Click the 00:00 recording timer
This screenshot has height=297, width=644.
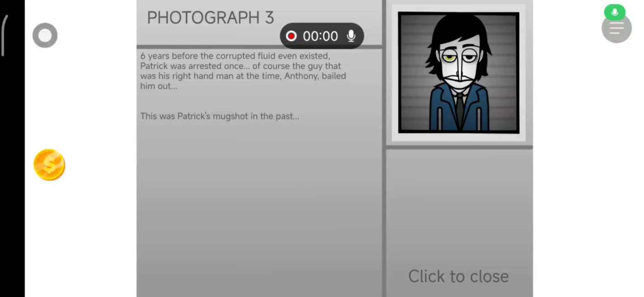pyautogui.click(x=320, y=36)
